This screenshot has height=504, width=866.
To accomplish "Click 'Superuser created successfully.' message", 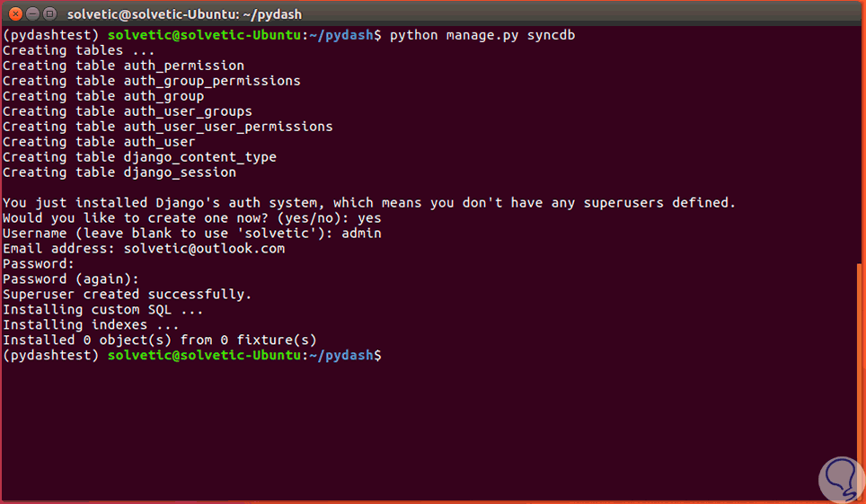I will click(x=127, y=295).
